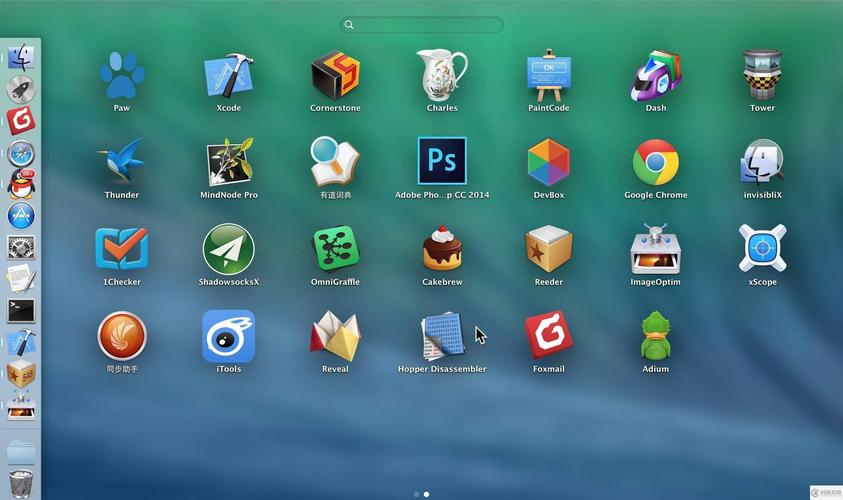Image resolution: width=843 pixels, height=500 pixels.
Task: Open the Reveal app
Action: pyautogui.click(x=335, y=336)
